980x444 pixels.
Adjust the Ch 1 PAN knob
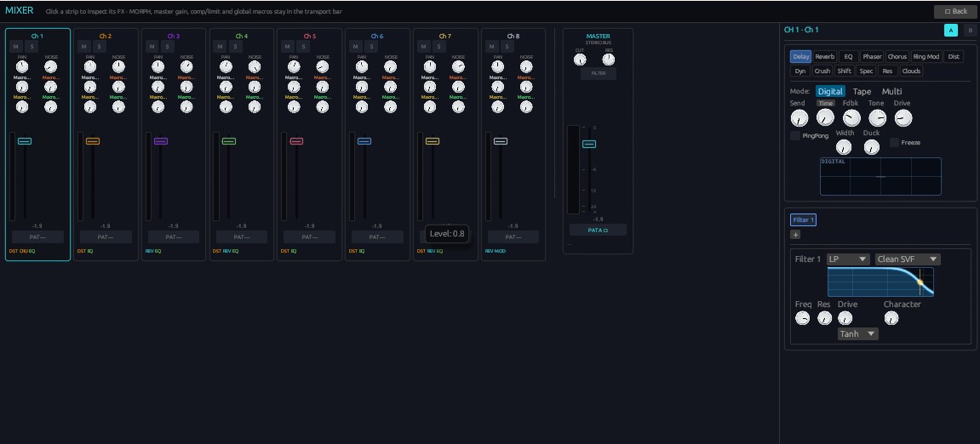coord(22,67)
